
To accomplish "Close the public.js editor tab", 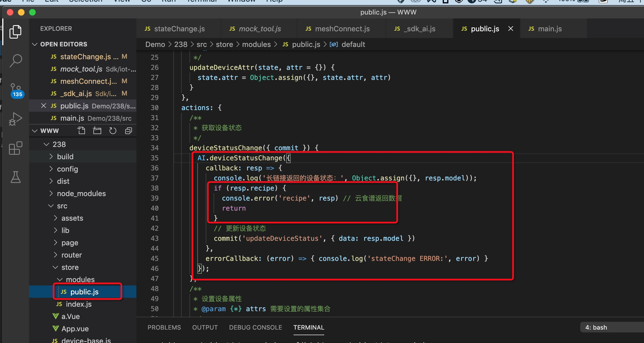I will [510, 28].
